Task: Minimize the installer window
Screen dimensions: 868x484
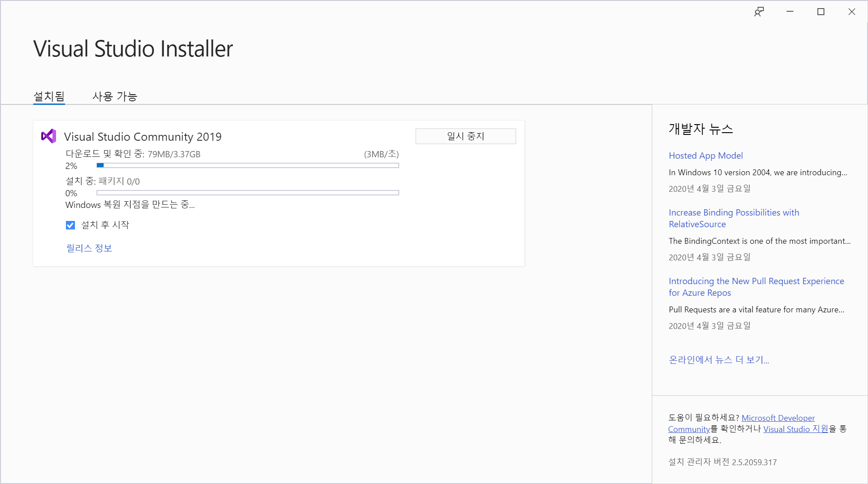Action: pyautogui.click(x=790, y=12)
